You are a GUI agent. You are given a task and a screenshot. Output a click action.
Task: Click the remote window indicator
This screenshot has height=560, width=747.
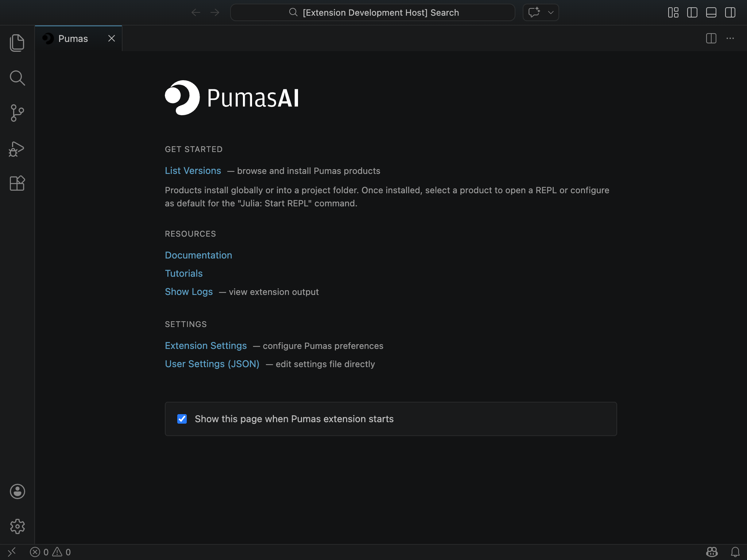(x=12, y=552)
